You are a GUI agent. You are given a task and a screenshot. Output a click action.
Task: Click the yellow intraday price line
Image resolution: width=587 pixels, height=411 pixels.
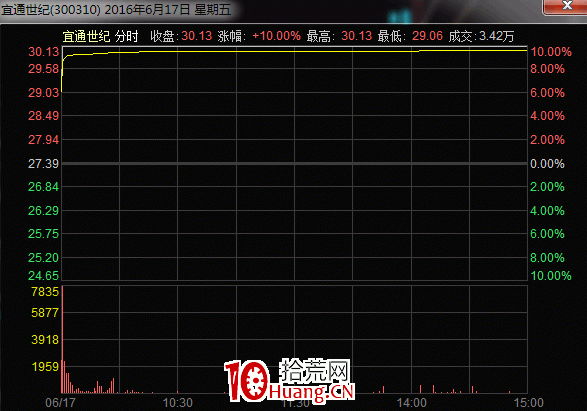[x=295, y=51]
